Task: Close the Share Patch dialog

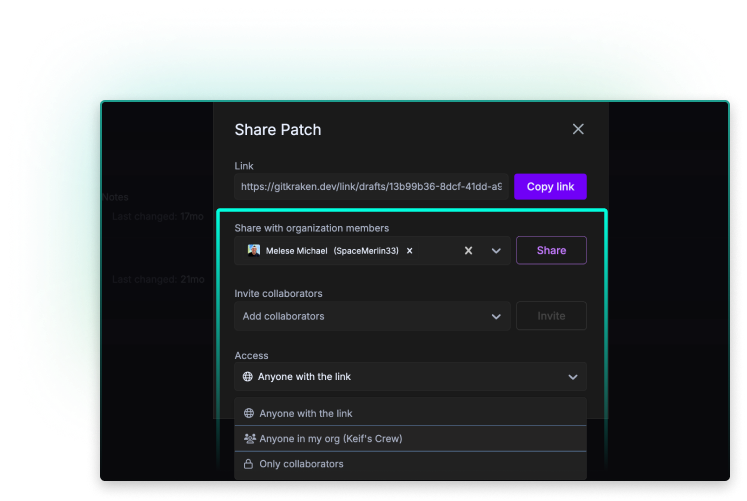Action: tap(577, 129)
